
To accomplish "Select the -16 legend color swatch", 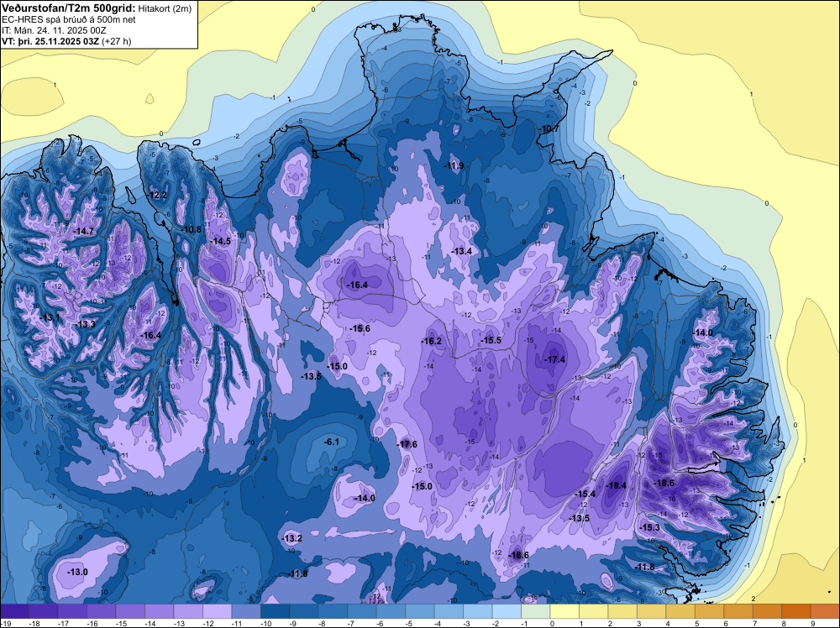I will tap(102, 611).
